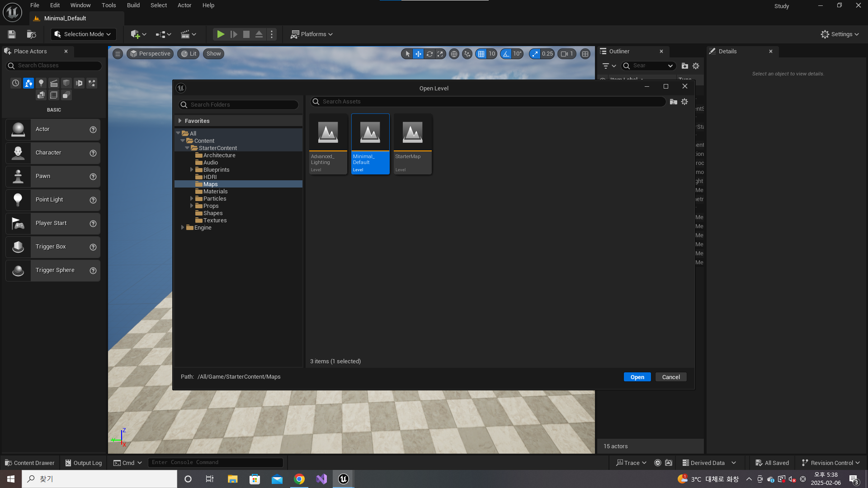This screenshot has height=488, width=868.
Task: Open the Show flags menu in viewport
Action: (214, 54)
